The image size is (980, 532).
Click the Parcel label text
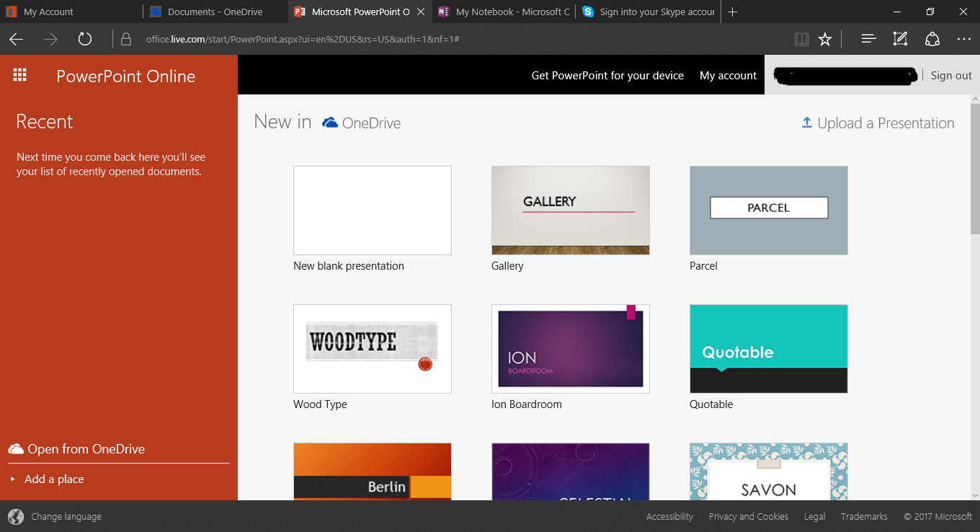(703, 266)
